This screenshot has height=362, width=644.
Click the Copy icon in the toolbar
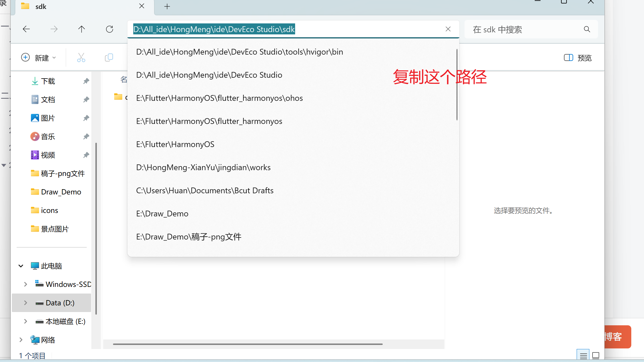click(109, 57)
